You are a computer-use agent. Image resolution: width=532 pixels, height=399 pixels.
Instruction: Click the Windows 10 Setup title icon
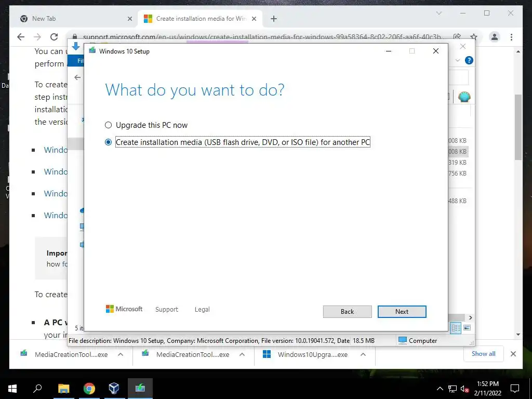92,51
